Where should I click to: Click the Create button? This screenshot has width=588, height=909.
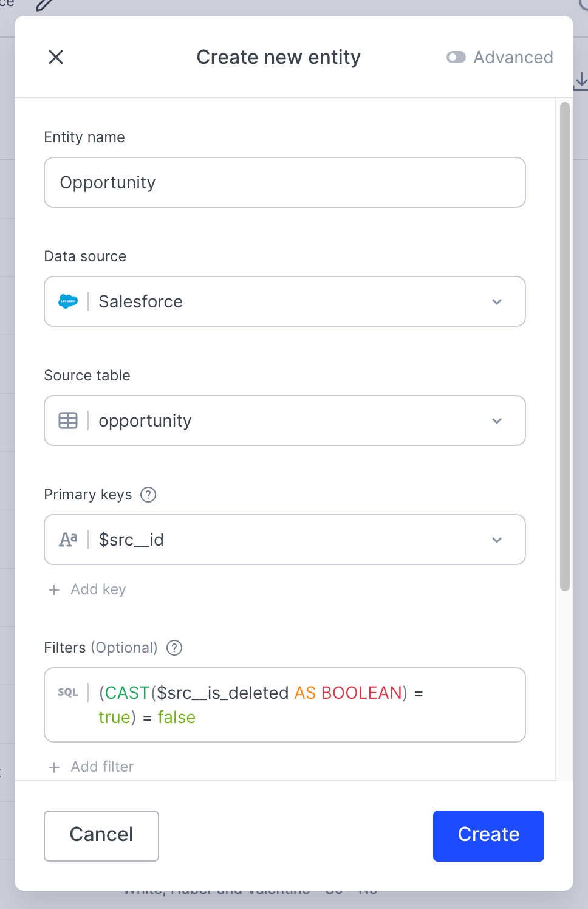pyautogui.click(x=488, y=836)
